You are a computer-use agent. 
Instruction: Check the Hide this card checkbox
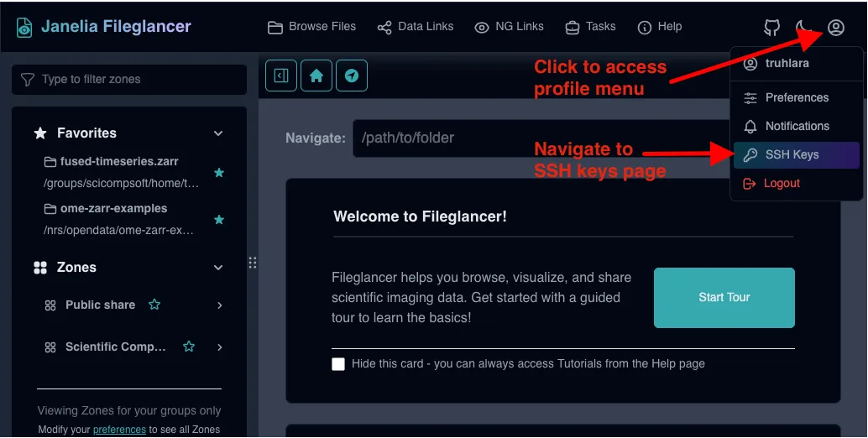tap(338, 364)
